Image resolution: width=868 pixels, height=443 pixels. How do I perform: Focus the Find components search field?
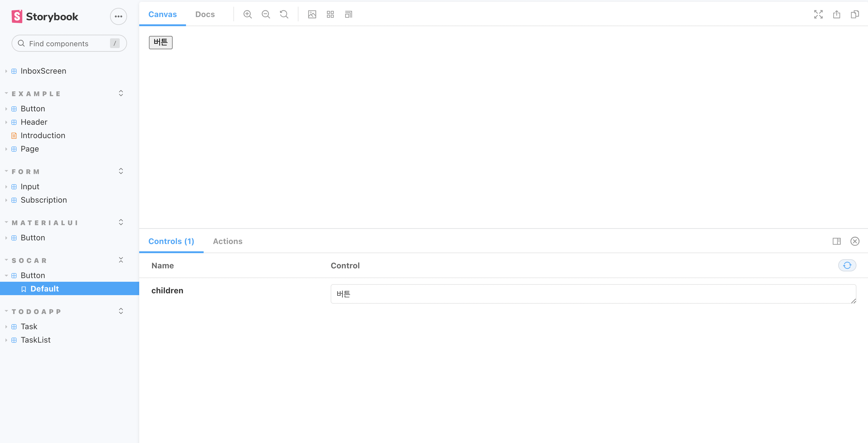pos(69,44)
